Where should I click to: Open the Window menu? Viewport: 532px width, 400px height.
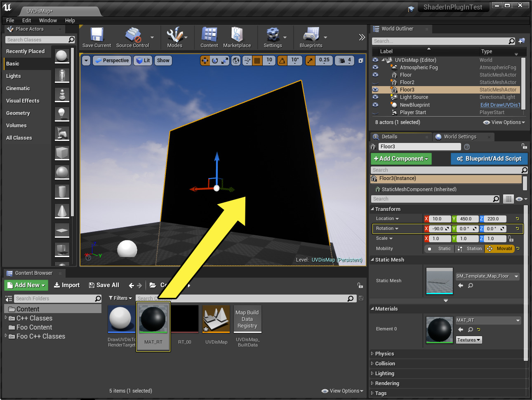(x=48, y=21)
